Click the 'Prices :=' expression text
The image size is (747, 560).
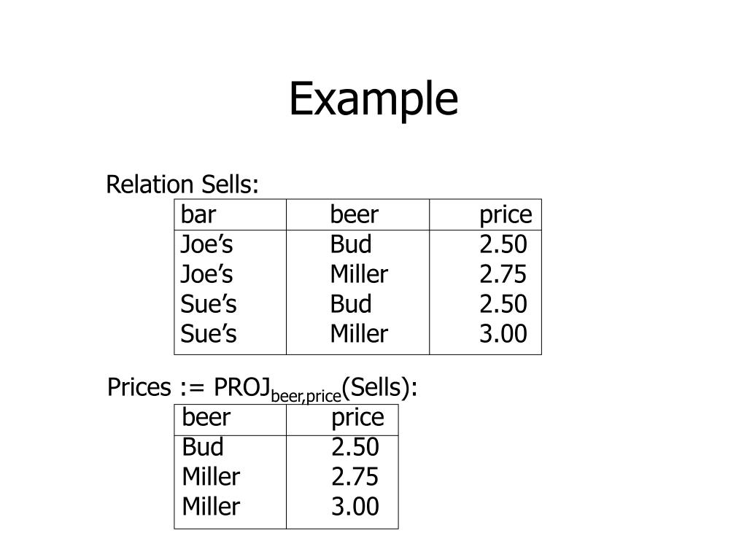point(156,387)
